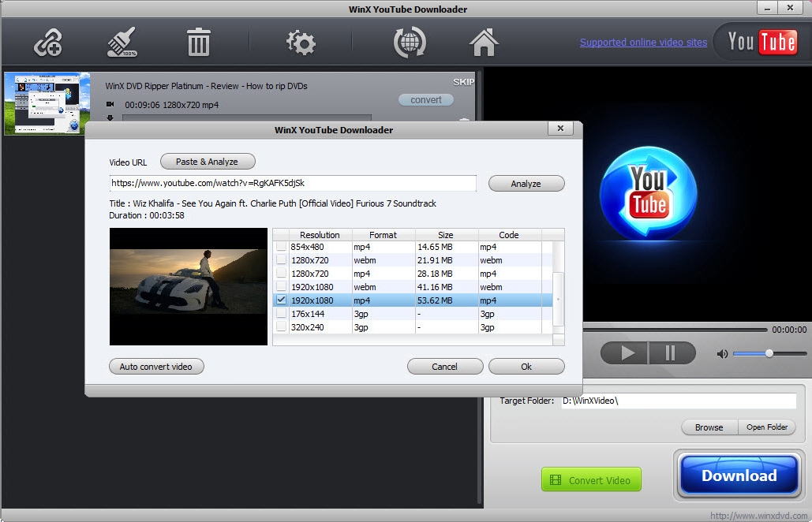812x522 pixels.
Task: Uncheck the selected 1920x1080 mp4 resolution
Action: point(281,300)
